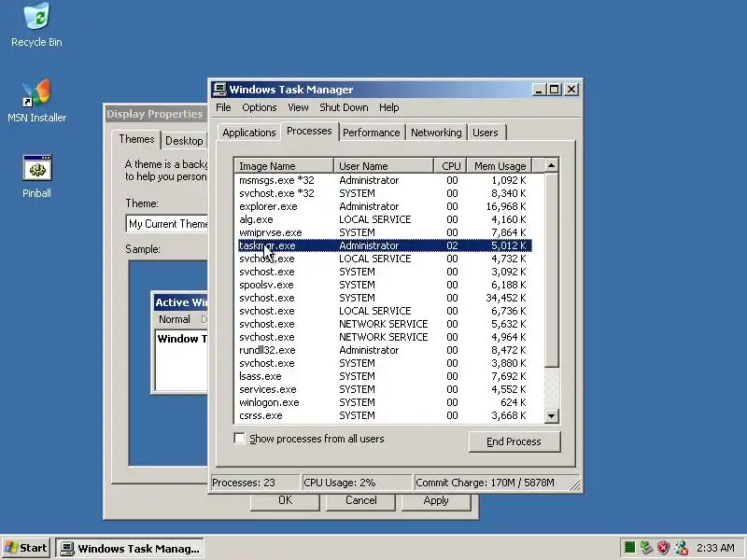Select the winlogon.exe process
This screenshot has height=560, width=747.
[385, 402]
